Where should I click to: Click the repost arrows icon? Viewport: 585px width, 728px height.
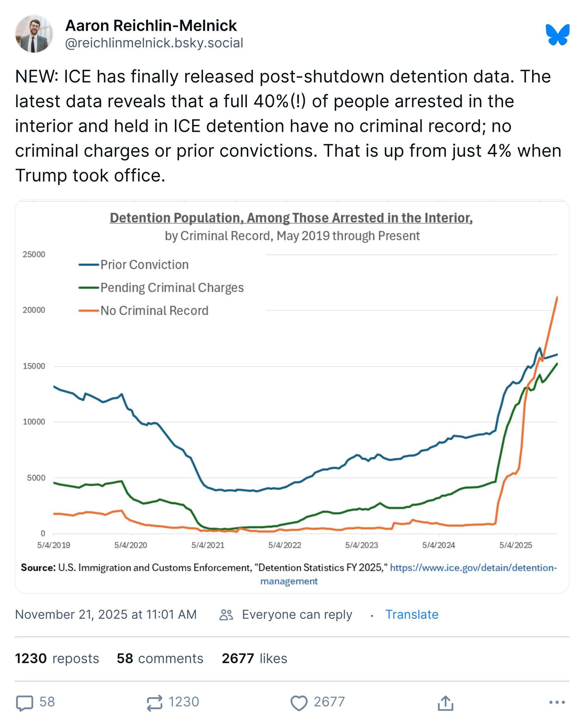[154, 703]
